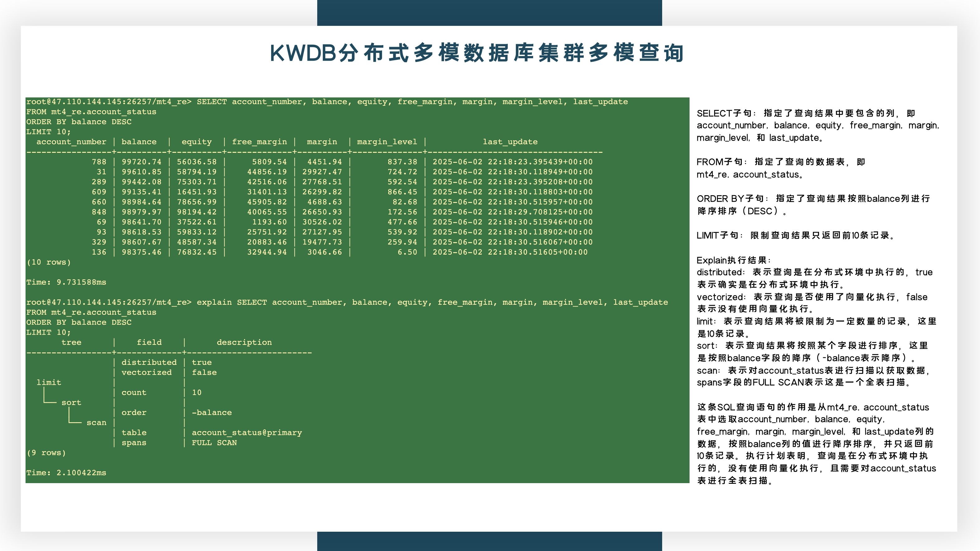
Task: Select the "distributed" field in explain table
Action: (149, 363)
